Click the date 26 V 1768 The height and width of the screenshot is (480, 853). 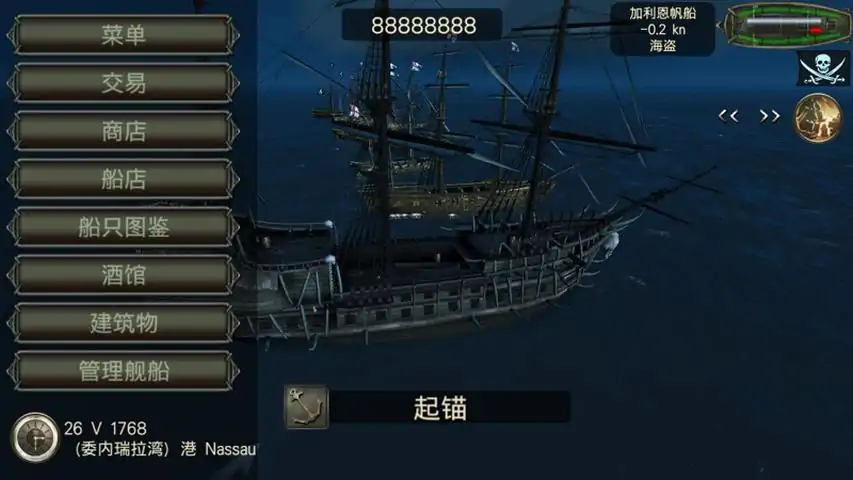[x=105, y=428]
